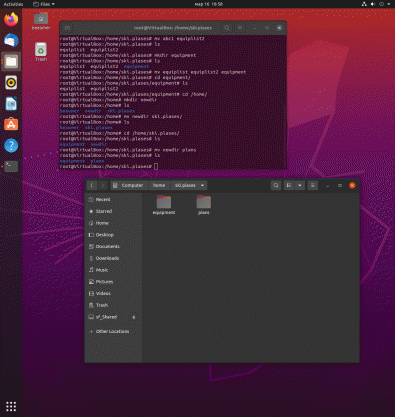The image size is (395, 417).
Task: Open system menu arrow in top bar
Action: point(389,4)
